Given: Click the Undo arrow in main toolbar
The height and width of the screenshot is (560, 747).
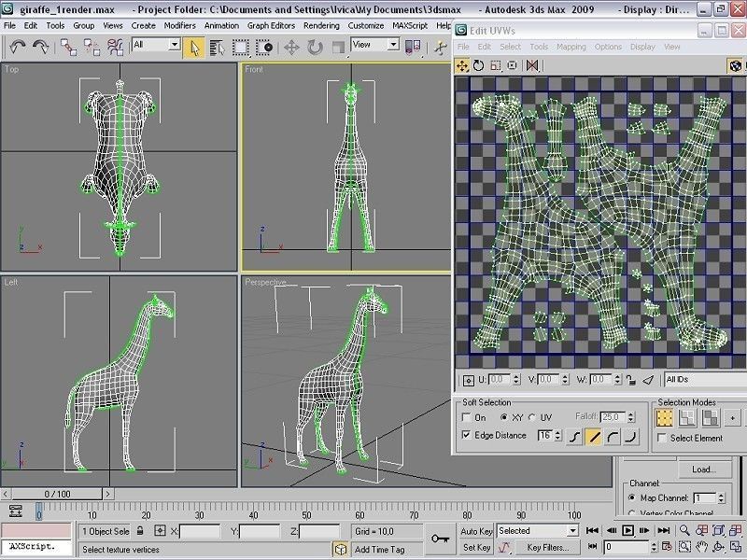Looking at the screenshot, I should coord(18,48).
